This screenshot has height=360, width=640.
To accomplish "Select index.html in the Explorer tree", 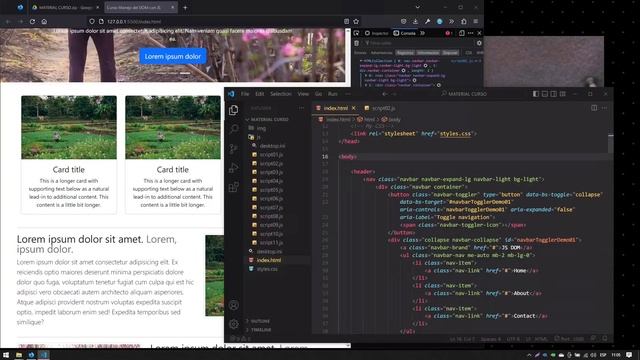I will pos(269,260).
